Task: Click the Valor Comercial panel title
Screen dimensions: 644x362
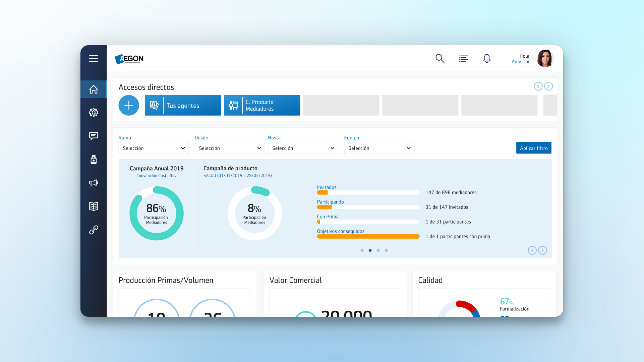Action: [296, 280]
